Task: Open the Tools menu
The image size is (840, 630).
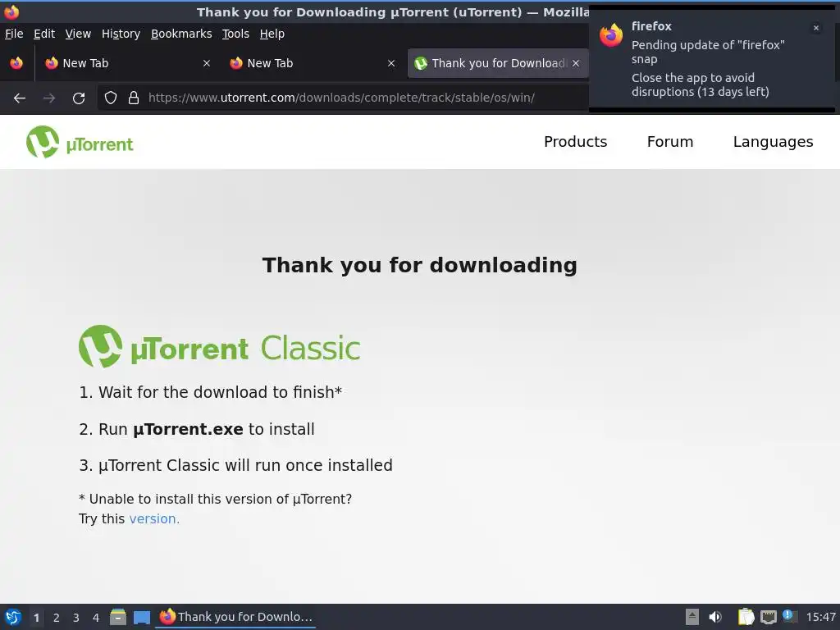Action: click(x=235, y=34)
